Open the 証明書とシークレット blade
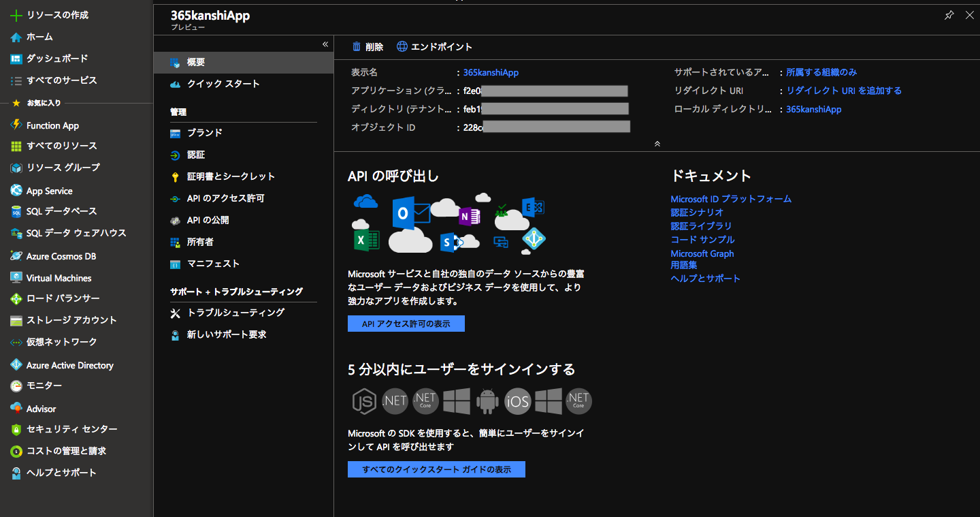 (x=229, y=176)
